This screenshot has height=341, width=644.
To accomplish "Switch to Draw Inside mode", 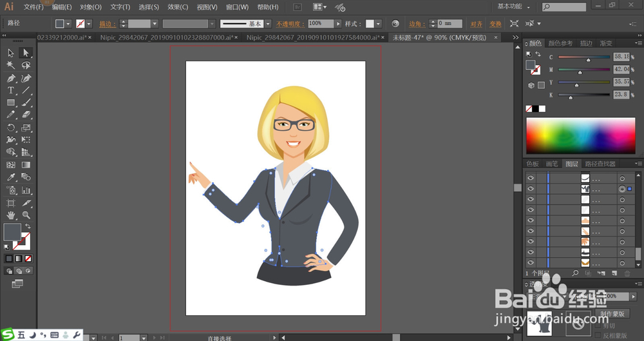I will pos(28,271).
